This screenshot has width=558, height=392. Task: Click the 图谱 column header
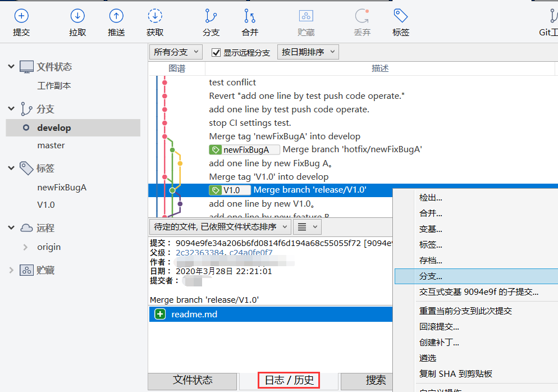pos(177,69)
